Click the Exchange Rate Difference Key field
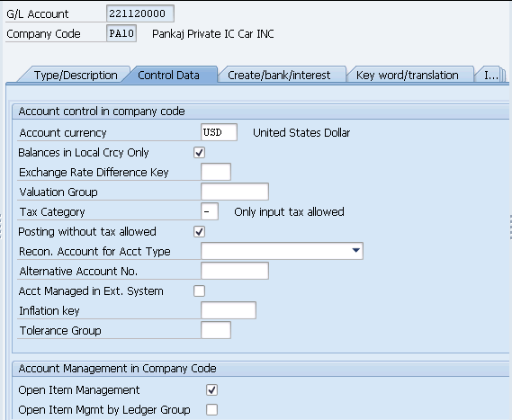This screenshot has height=420, width=512. click(x=216, y=172)
